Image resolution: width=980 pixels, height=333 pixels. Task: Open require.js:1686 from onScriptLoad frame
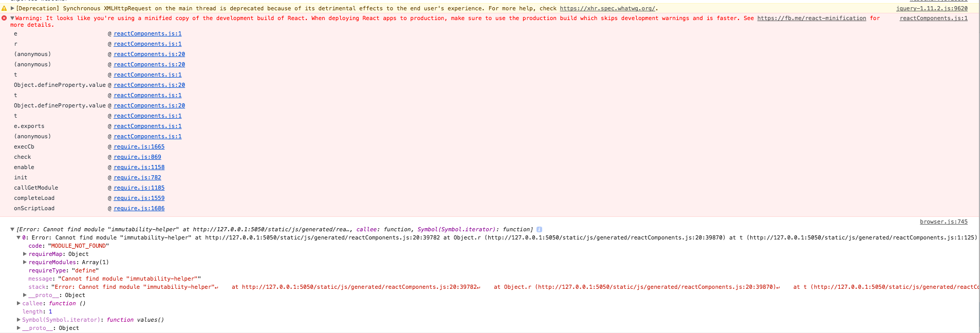coord(139,208)
